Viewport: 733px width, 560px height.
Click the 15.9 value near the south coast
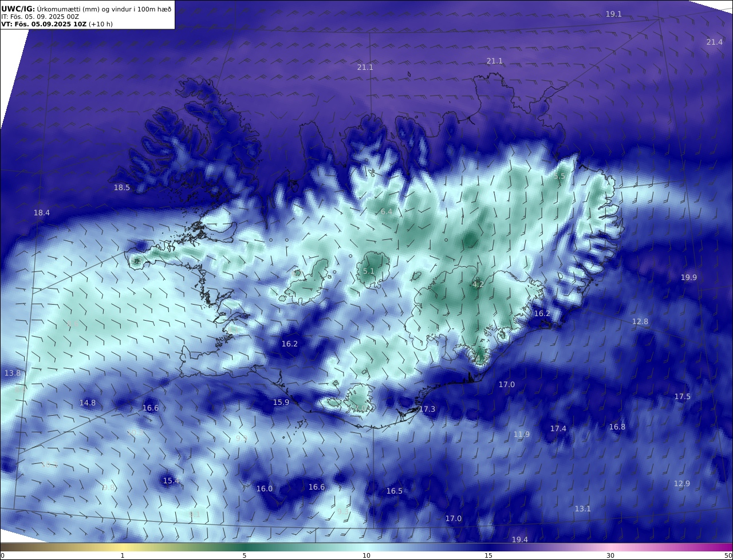tap(281, 402)
